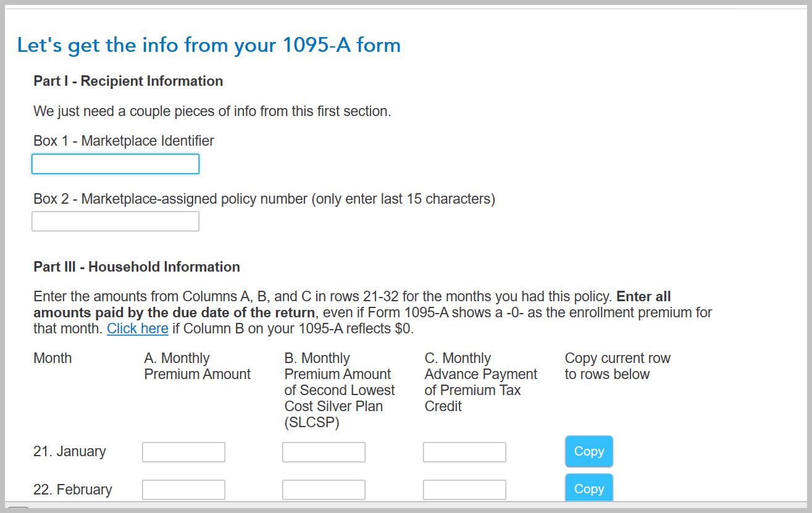This screenshot has height=513, width=812.
Task: Click January Monthly Premium Amount field
Action: [183, 452]
